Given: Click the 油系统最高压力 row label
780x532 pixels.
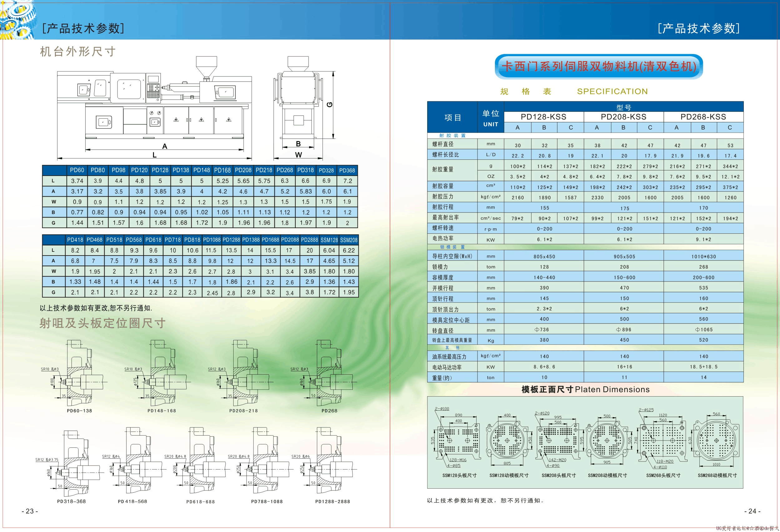Looking at the screenshot, I should coord(449,357).
